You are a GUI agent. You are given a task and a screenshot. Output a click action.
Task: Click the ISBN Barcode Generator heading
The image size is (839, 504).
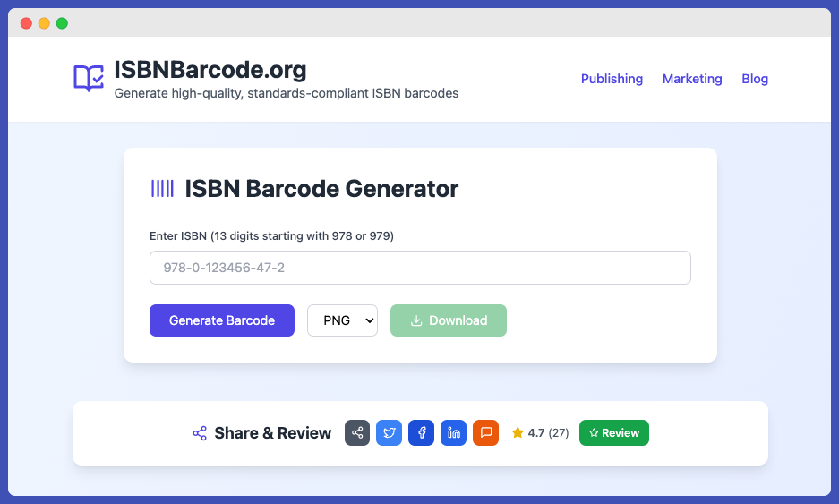click(321, 189)
